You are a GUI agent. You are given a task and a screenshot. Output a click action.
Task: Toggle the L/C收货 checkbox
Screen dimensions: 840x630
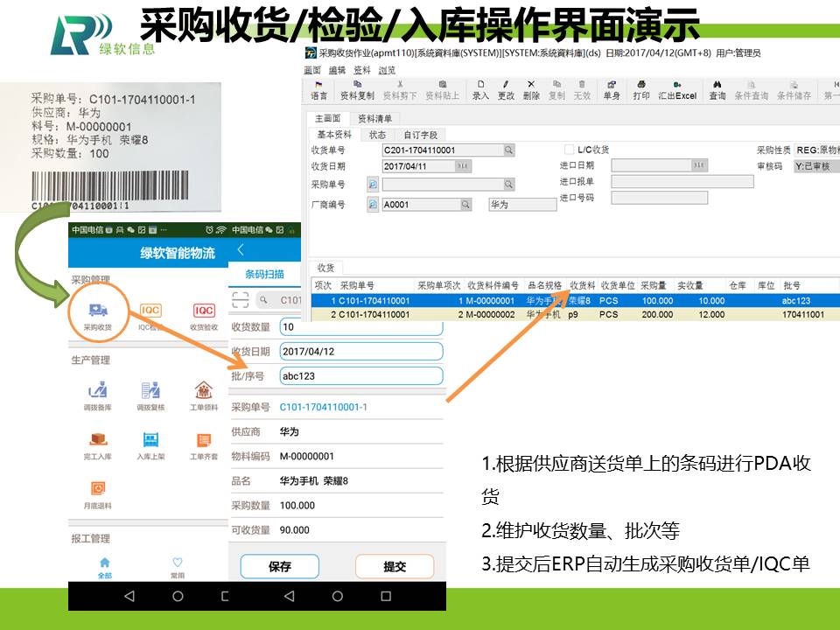(x=569, y=150)
